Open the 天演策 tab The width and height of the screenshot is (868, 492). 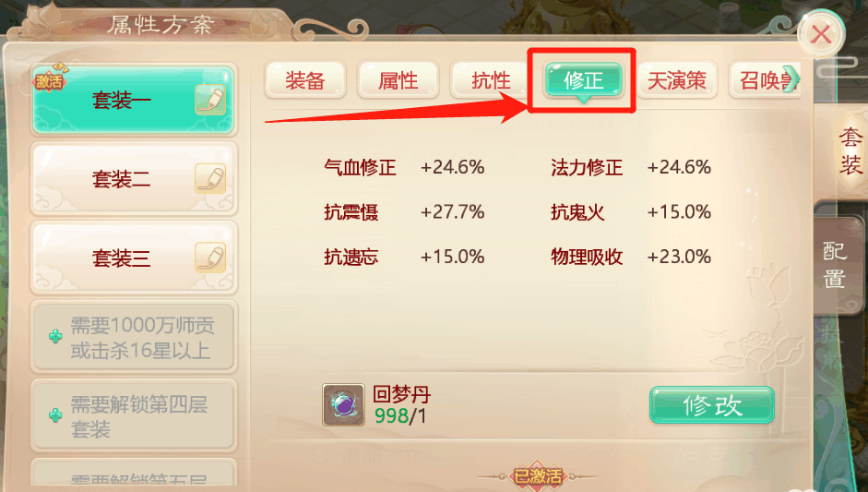coord(676,81)
